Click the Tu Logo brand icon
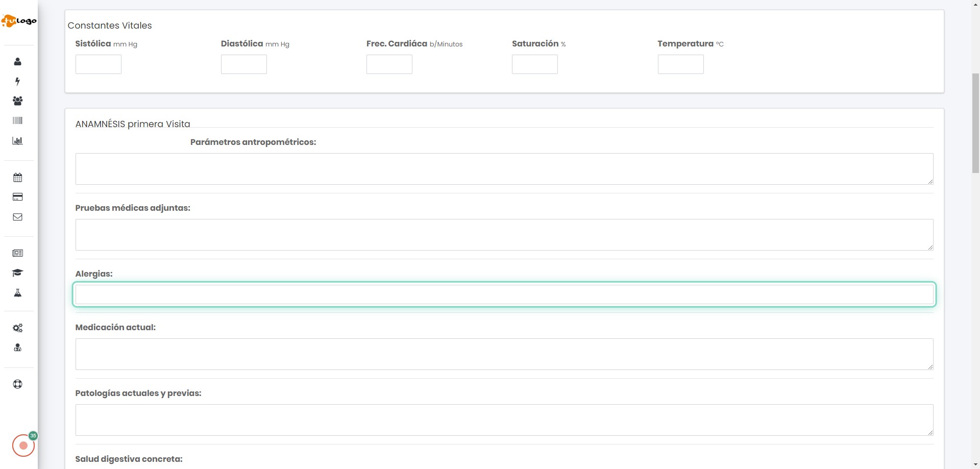This screenshot has width=980, height=469. tap(19, 21)
